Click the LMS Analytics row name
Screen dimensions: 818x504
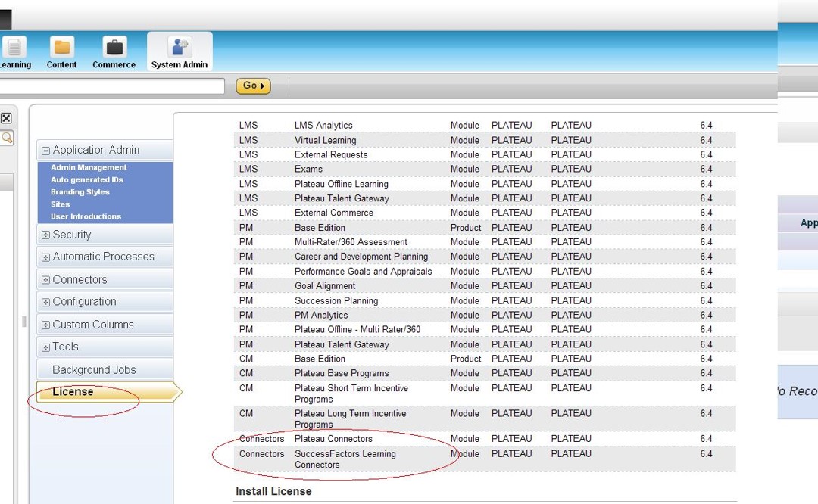(x=323, y=125)
